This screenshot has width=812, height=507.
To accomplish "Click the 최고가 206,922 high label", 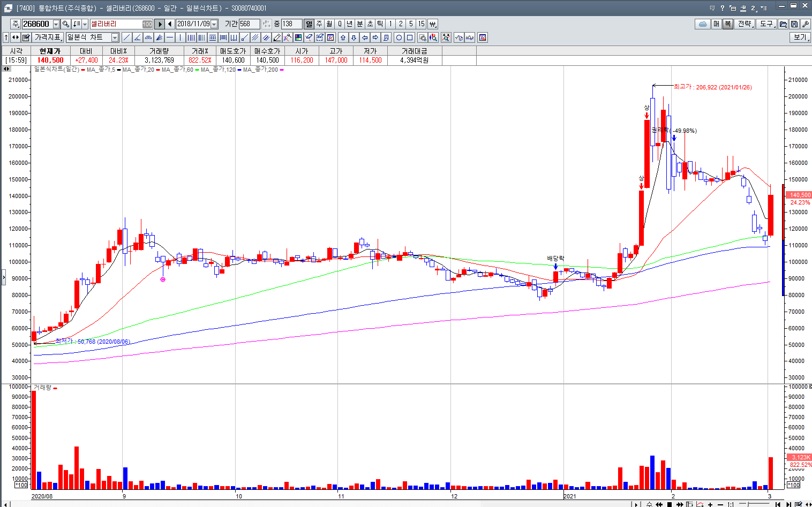I will [x=712, y=87].
